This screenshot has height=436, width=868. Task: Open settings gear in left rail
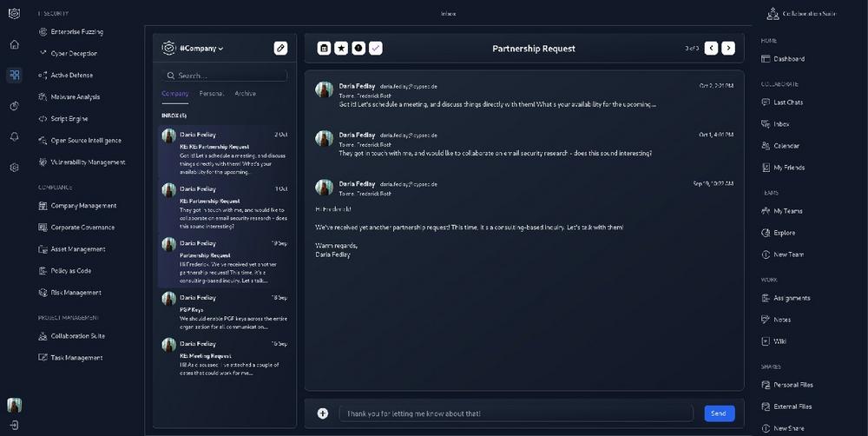15,168
